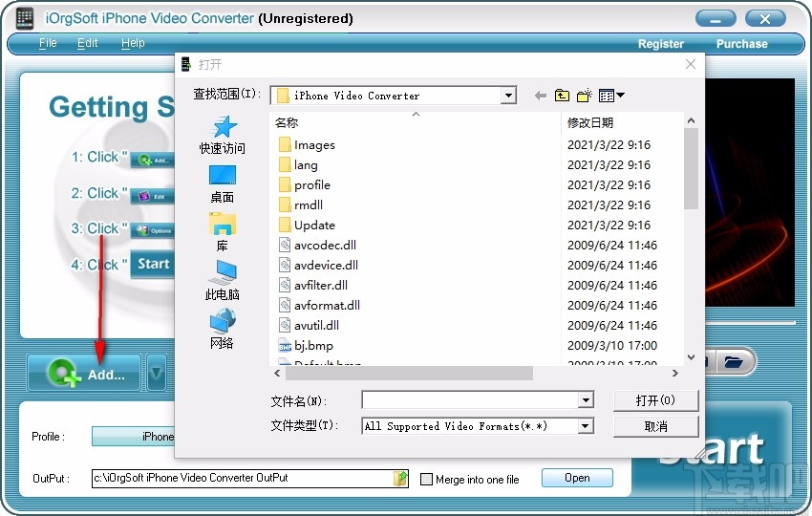The width and height of the screenshot is (812, 516).
Task: Click the Add... button in main window
Action: 84,373
